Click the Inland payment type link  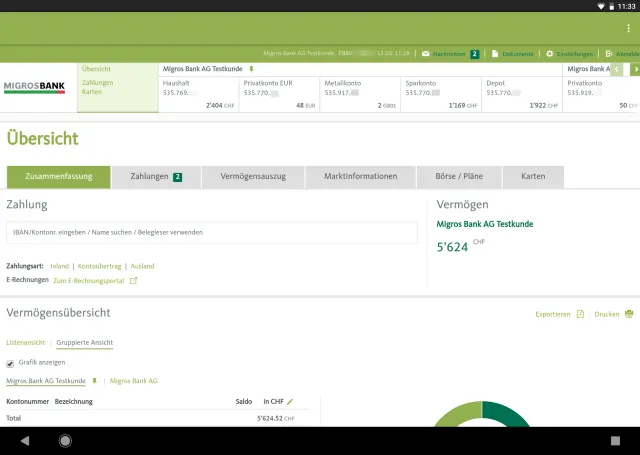tap(60, 266)
